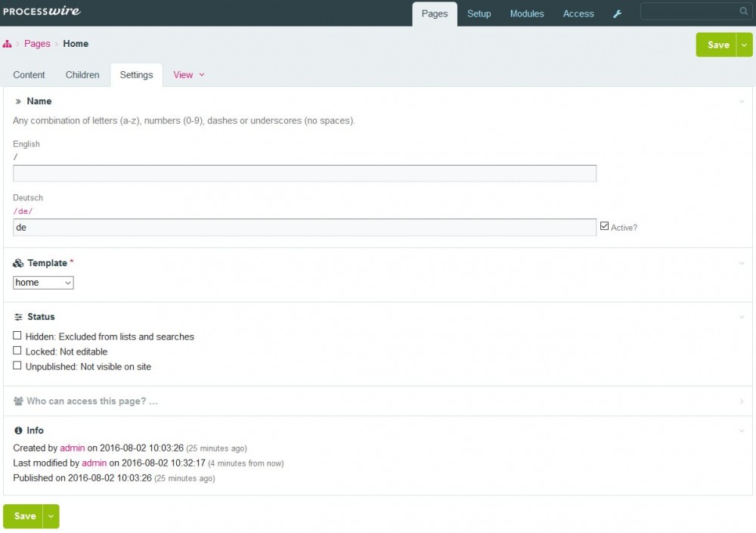The width and height of the screenshot is (756, 533).
Task: Click the bottom Save button
Action: click(24, 516)
